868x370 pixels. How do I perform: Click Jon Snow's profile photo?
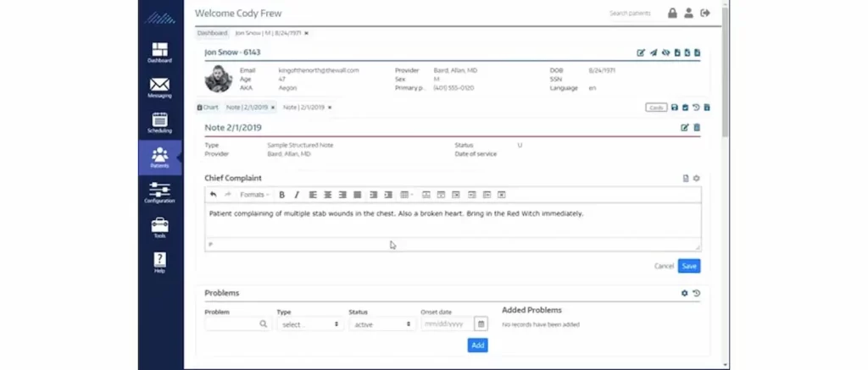tap(218, 79)
